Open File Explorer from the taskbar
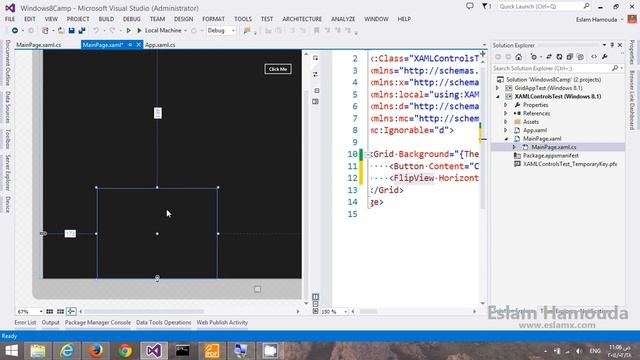This screenshot has width=640, height=360. click(x=38, y=351)
